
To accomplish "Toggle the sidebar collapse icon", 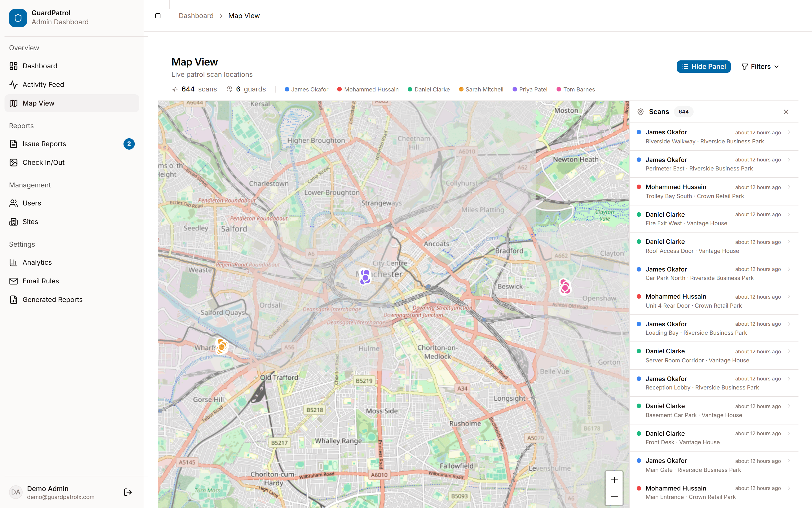I will point(158,16).
